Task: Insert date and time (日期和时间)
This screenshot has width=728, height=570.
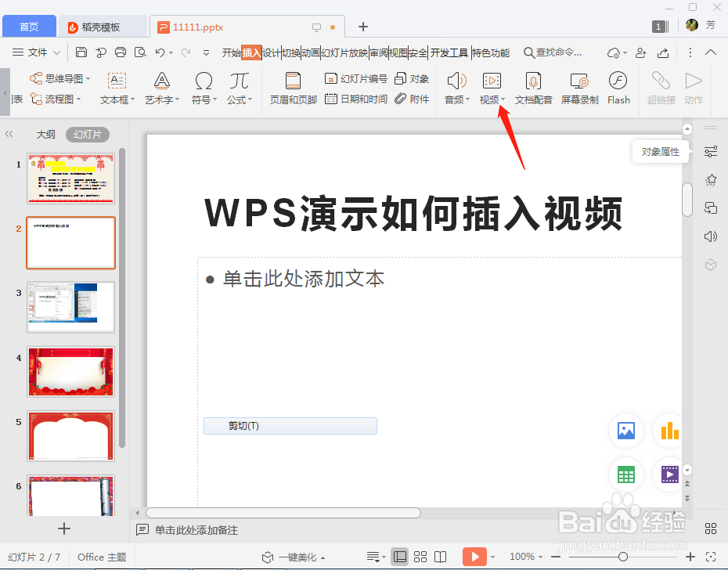Action: point(355,99)
